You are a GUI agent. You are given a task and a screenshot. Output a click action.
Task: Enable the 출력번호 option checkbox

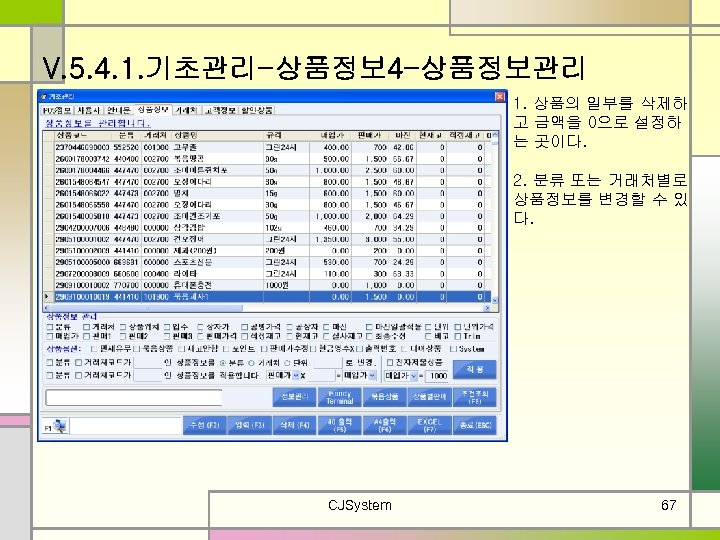click(360, 349)
